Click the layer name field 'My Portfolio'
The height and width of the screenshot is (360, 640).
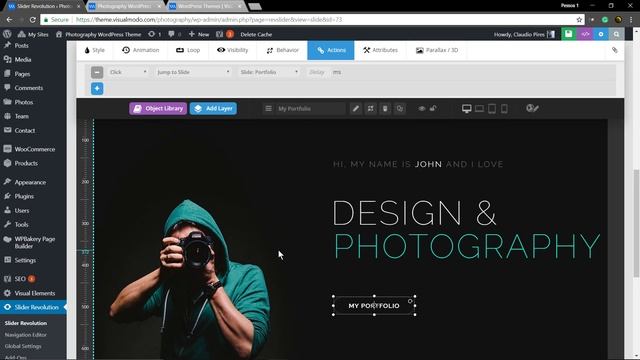[310, 109]
